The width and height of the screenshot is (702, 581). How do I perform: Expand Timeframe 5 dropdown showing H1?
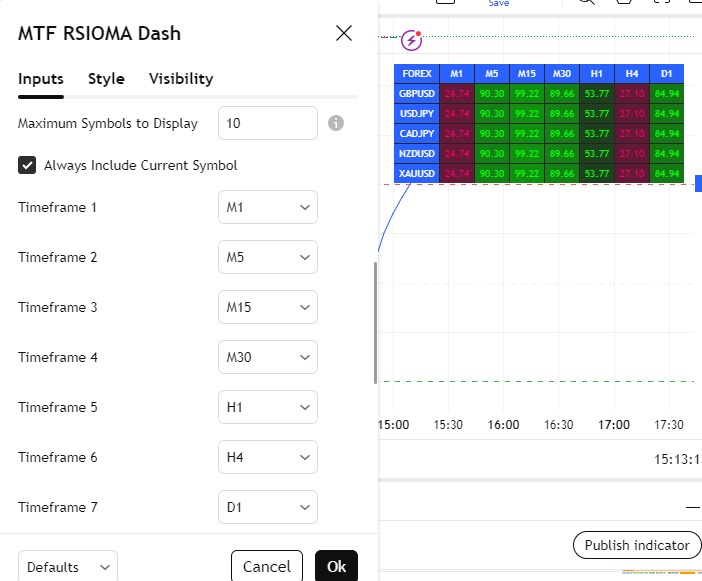pyautogui.click(x=267, y=407)
